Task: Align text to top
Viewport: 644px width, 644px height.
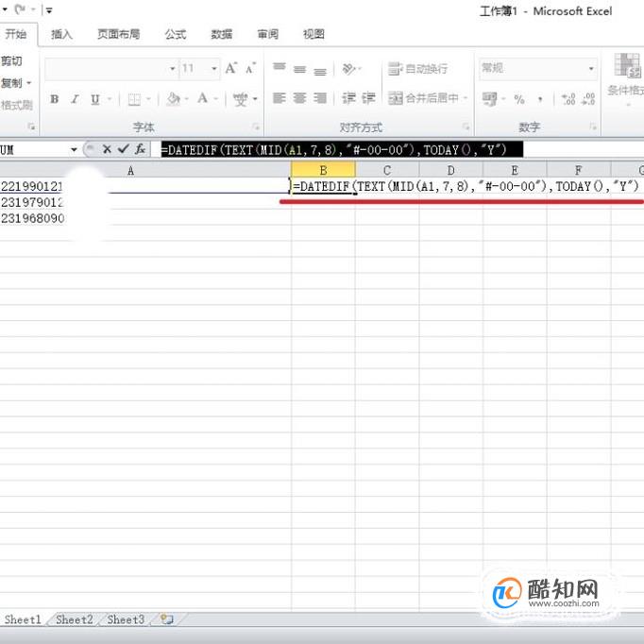Action: pyautogui.click(x=280, y=67)
